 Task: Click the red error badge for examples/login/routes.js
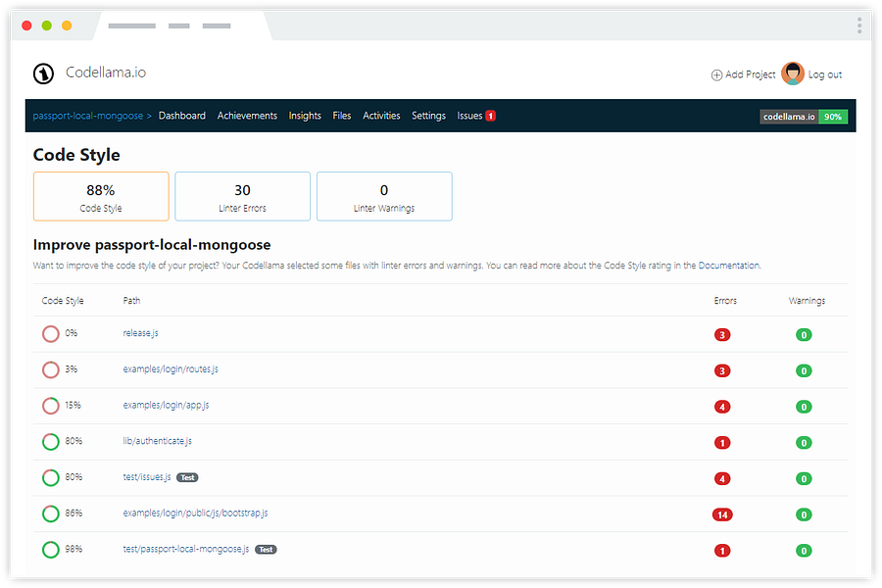click(x=722, y=370)
